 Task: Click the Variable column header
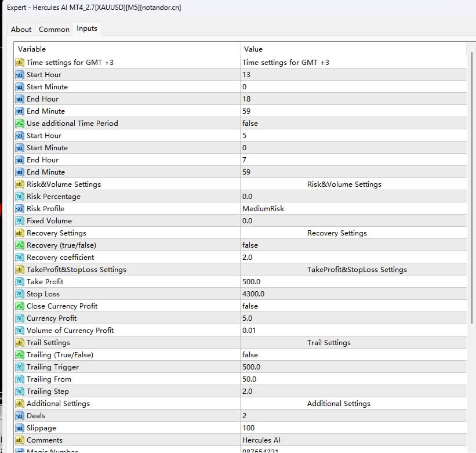tap(32, 49)
